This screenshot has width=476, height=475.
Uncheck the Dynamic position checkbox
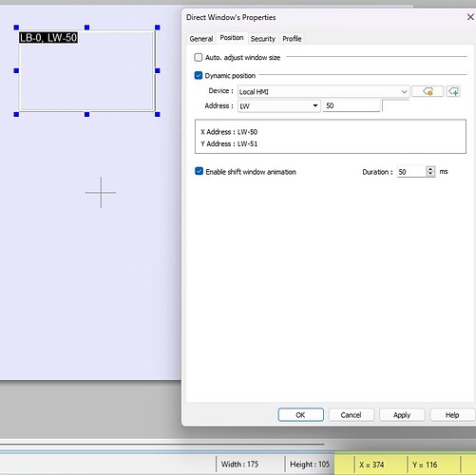[199, 75]
